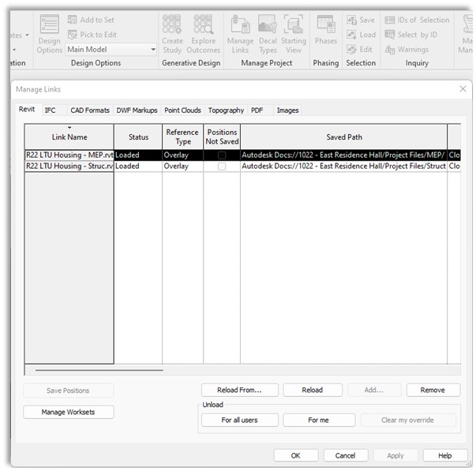
Task: Open the Design Options tool icon
Action: click(49, 24)
